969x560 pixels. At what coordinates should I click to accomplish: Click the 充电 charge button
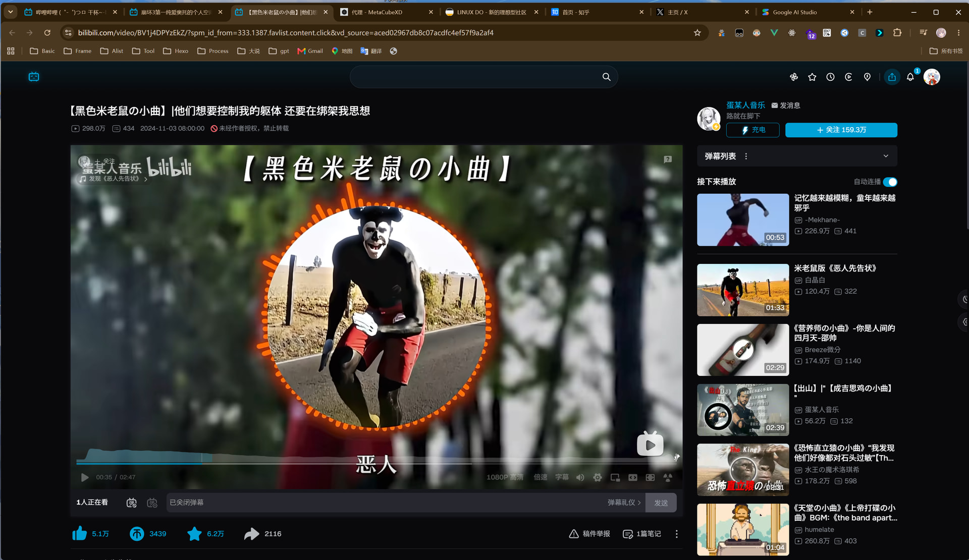coord(752,130)
